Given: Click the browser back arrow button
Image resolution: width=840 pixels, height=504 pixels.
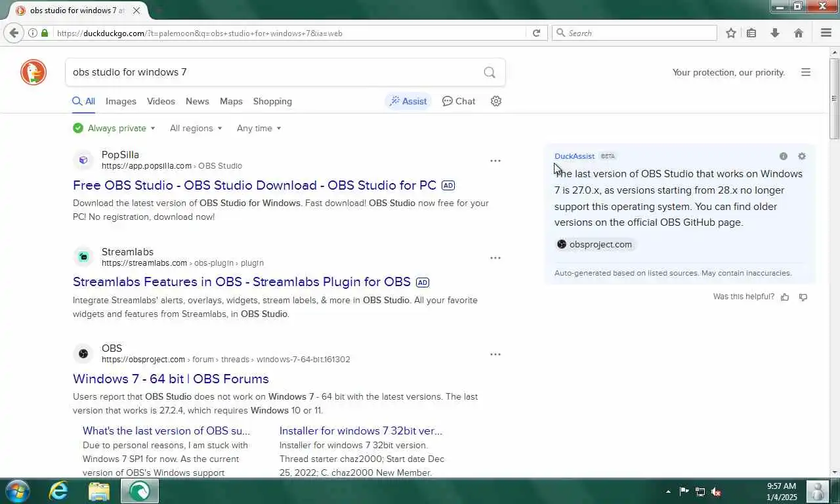Looking at the screenshot, I should (14, 33).
